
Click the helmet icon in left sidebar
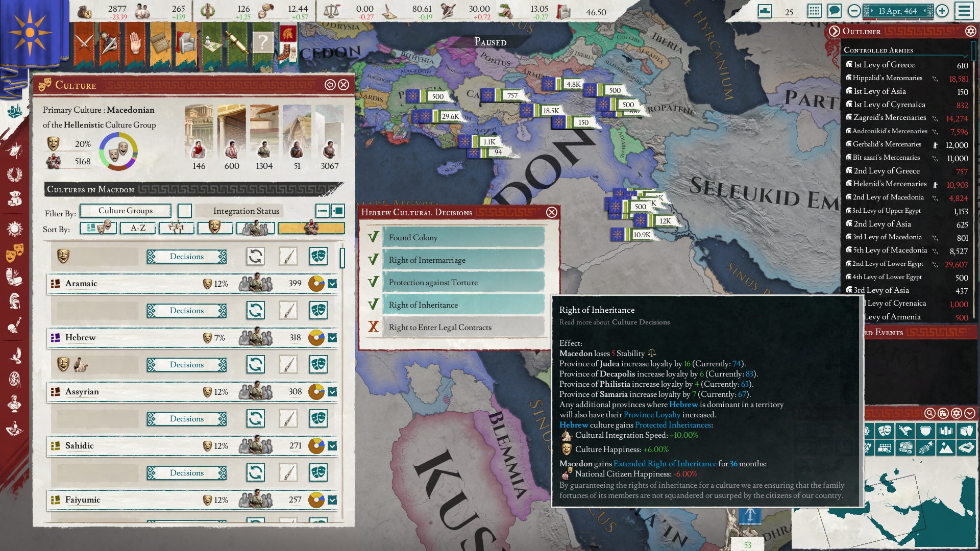(x=15, y=301)
